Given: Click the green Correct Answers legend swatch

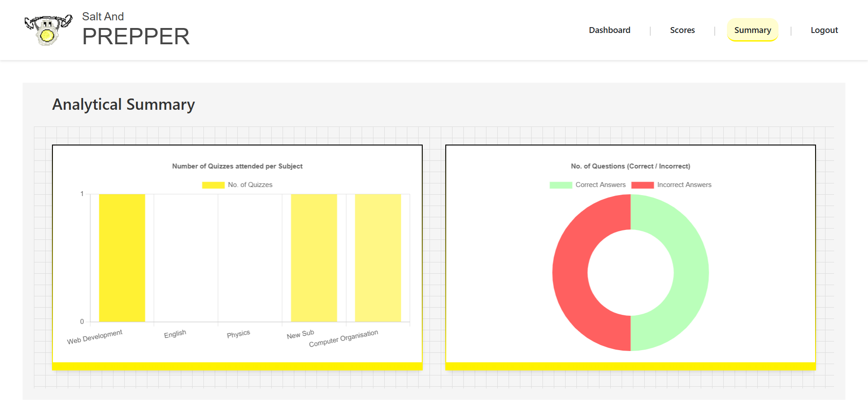Looking at the screenshot, I should pos(561,185).
